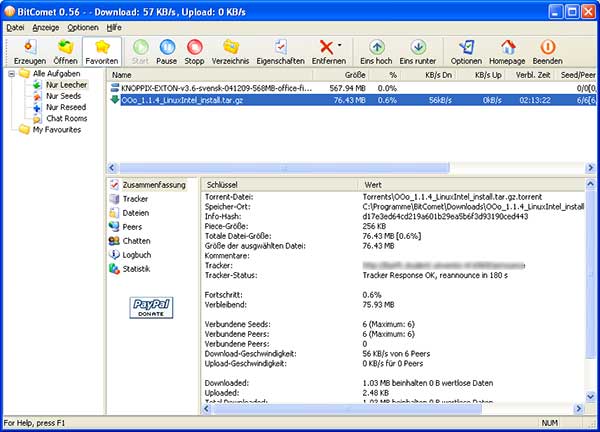Stop the download with Stopp icon

[194, 52]
